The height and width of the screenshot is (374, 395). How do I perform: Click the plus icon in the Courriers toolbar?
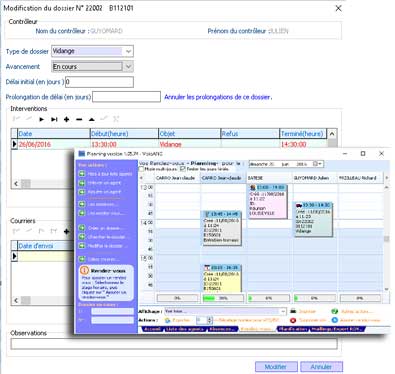[67, 231]
